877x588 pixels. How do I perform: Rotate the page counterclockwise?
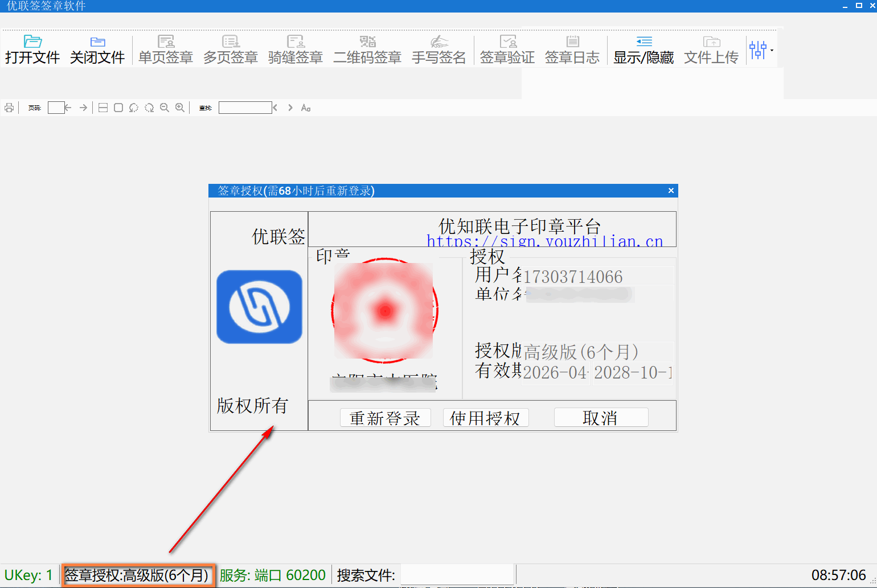(133, 108)
